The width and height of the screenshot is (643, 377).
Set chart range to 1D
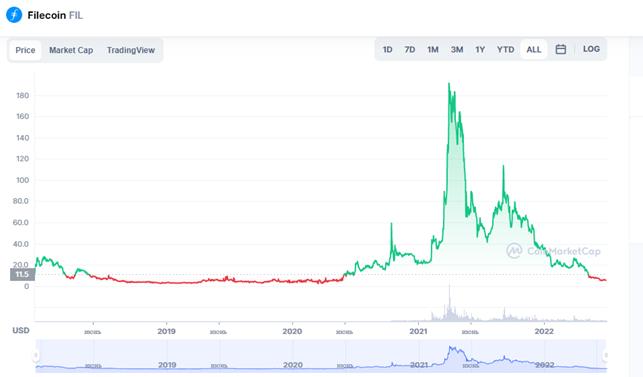[x=388, y=50]
